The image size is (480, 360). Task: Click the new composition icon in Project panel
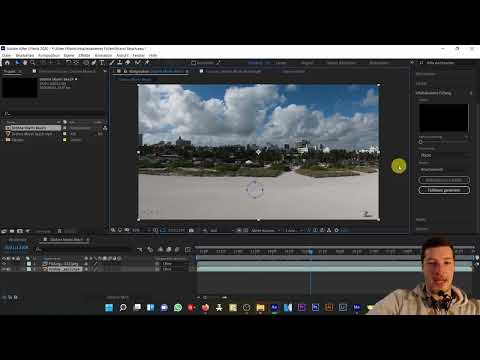(20, 231)
